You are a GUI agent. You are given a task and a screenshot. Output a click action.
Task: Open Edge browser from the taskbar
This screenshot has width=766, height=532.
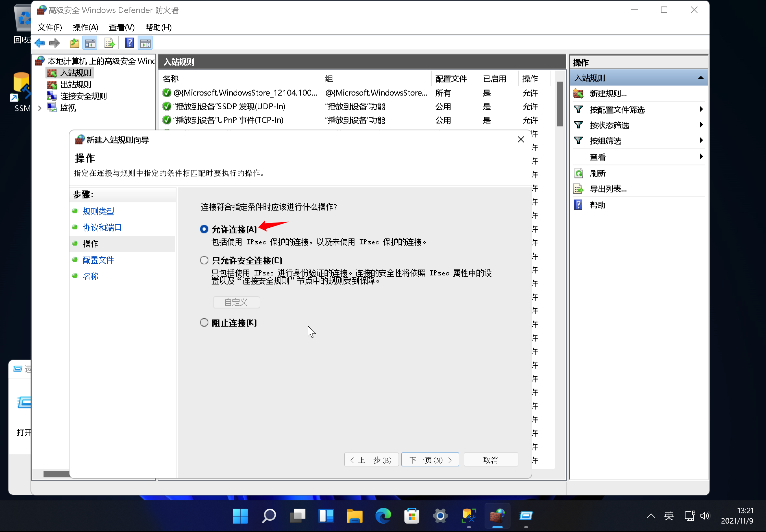pyautogui.click(x=383, y=516)
